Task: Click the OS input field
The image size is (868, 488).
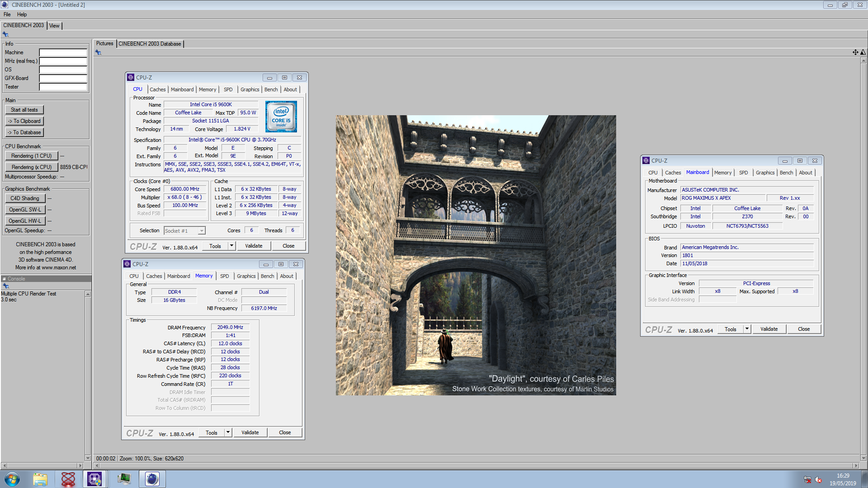Action: pyautogui.click(x=63, y=70)
